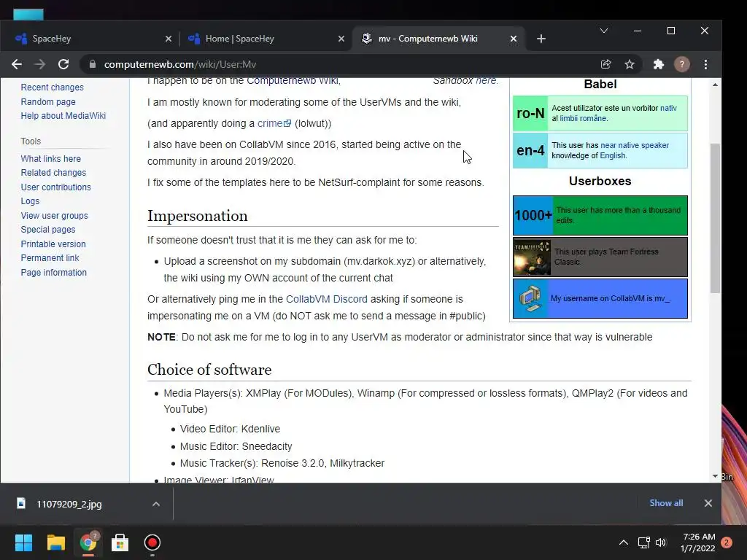Viewport: 747px width, 560px height.
Task: Open Related changes link
Action: click(53, 172)
